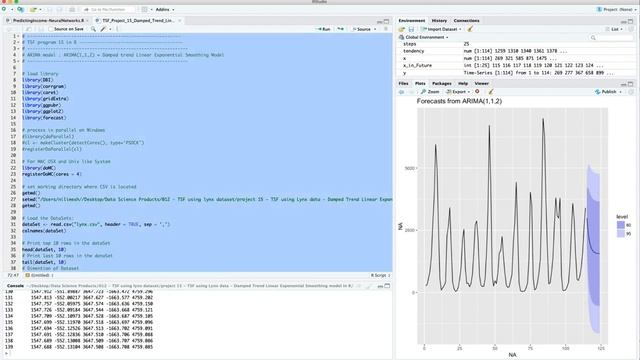Image resolution: width=640 pixels, height=360 pixels.
Task: Click the Source button
Action: (362, 29)
